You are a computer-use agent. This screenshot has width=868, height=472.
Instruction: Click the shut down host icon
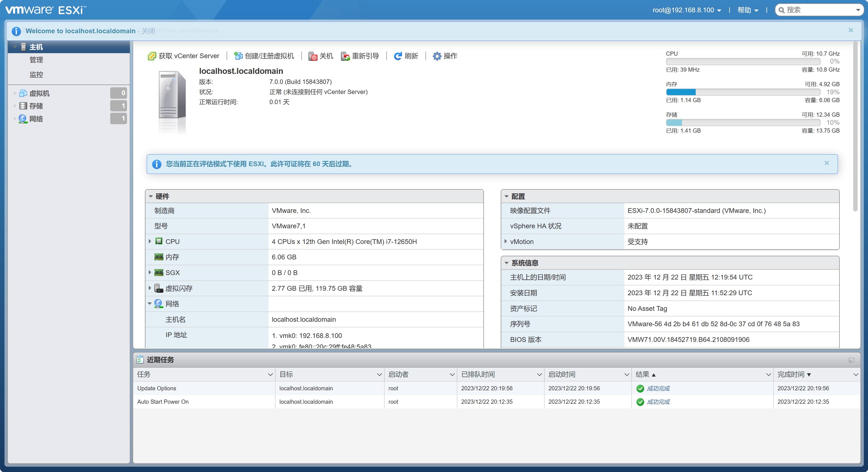313,56
